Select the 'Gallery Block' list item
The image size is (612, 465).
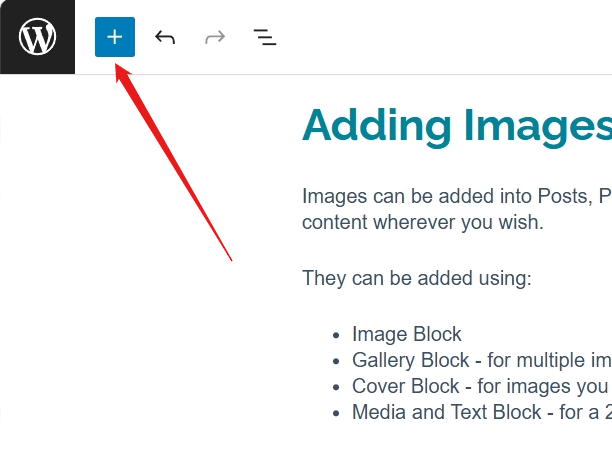coord(482,360)
